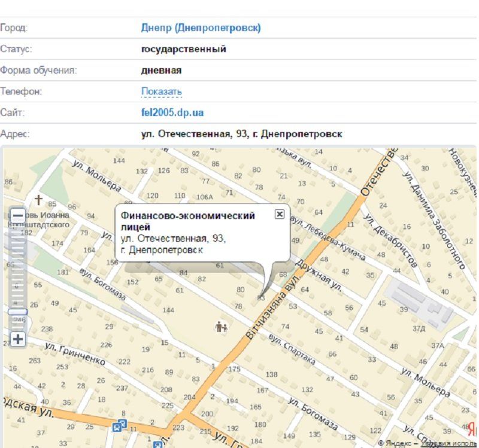Close the Финансово-экономический лицей map balloon

[x=279, y=214]
